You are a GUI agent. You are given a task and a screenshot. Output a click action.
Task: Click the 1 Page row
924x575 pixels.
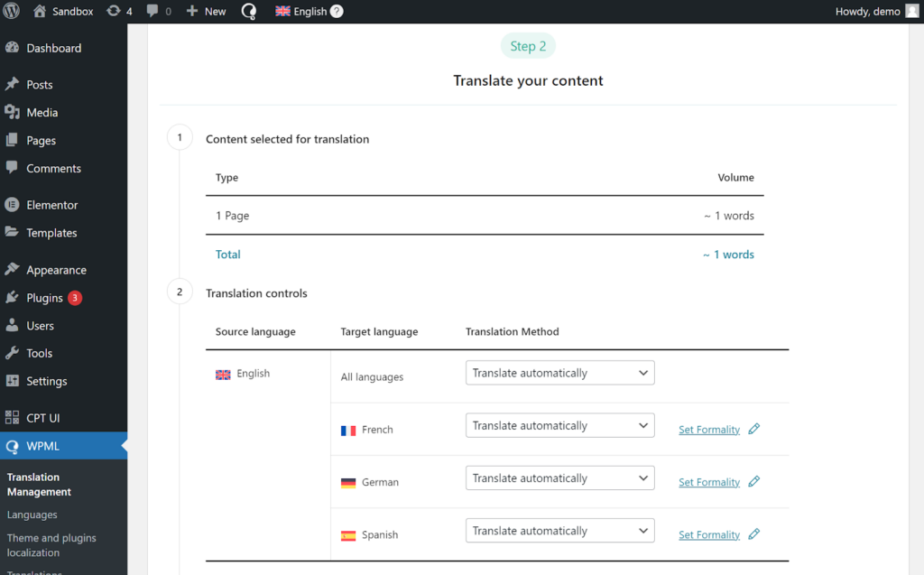(485, 215)
